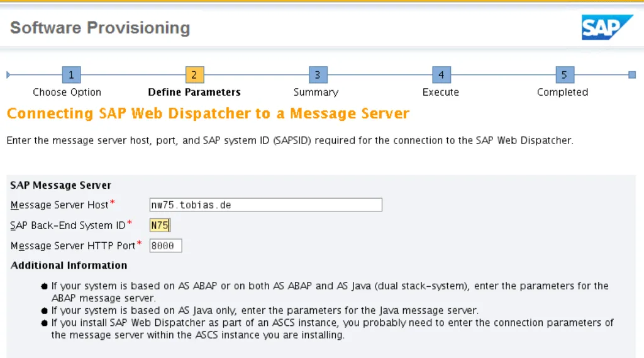Click step 3 numbered box
The height and width of the screenshot is (358, 644).
click(x=318, y=75)
